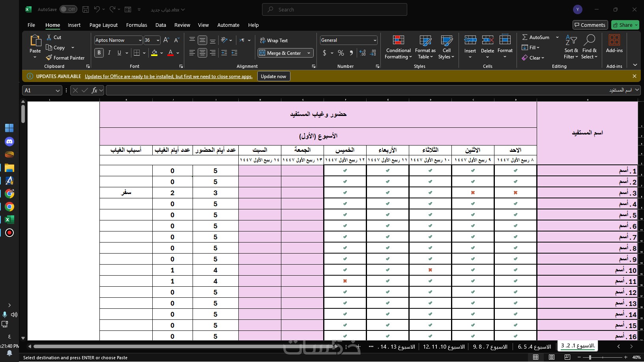Click Decrease Decimal icon
The image size is (644, 362).
[373, 53]
